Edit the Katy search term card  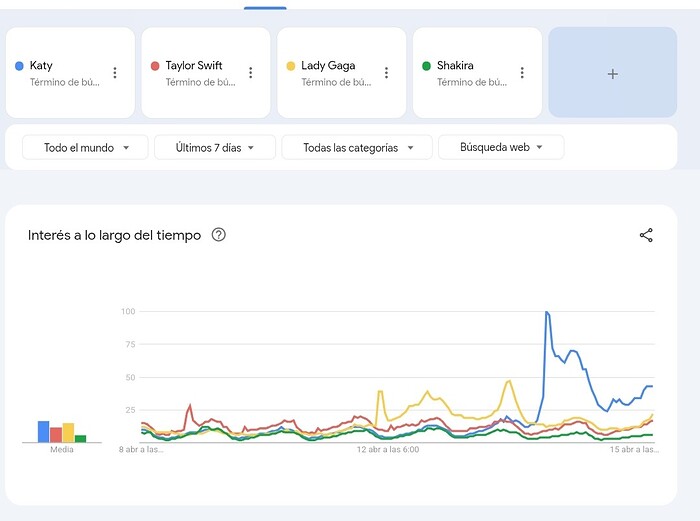70,73
